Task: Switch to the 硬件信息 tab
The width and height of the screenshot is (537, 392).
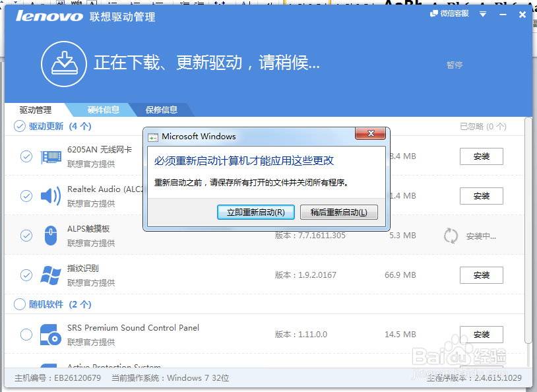Action: [103, 110]
